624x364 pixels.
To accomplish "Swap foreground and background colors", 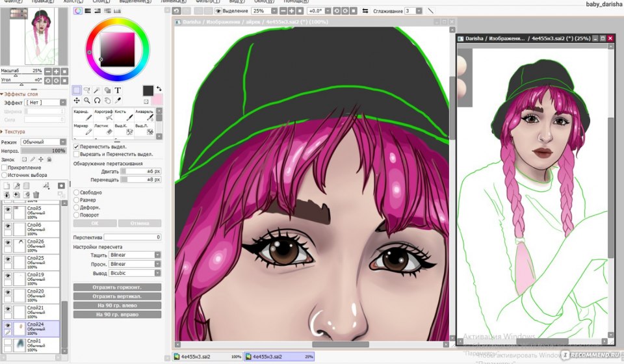I will point(159,88).
